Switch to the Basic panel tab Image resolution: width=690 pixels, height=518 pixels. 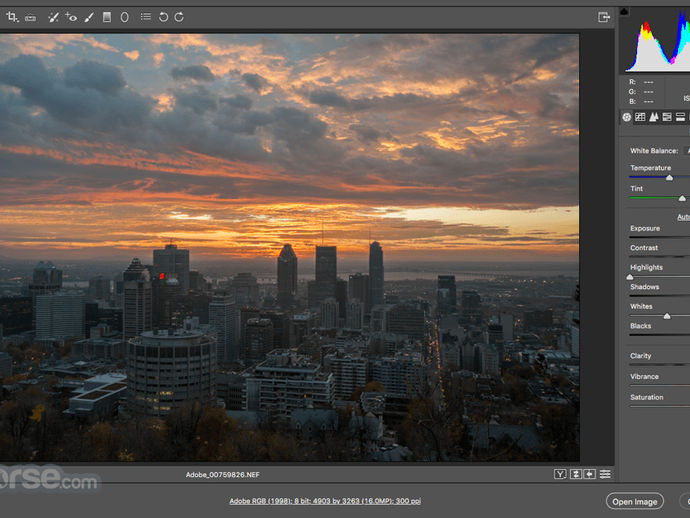point(627,117)
